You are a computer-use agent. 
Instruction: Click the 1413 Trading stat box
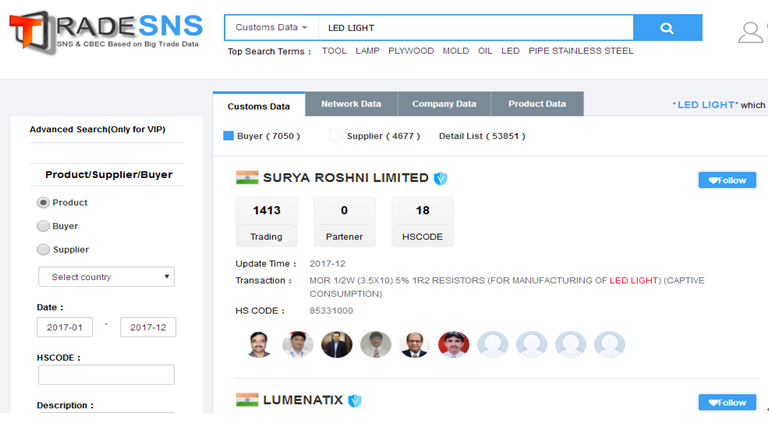pyautogui.click(x=267, y=222)
